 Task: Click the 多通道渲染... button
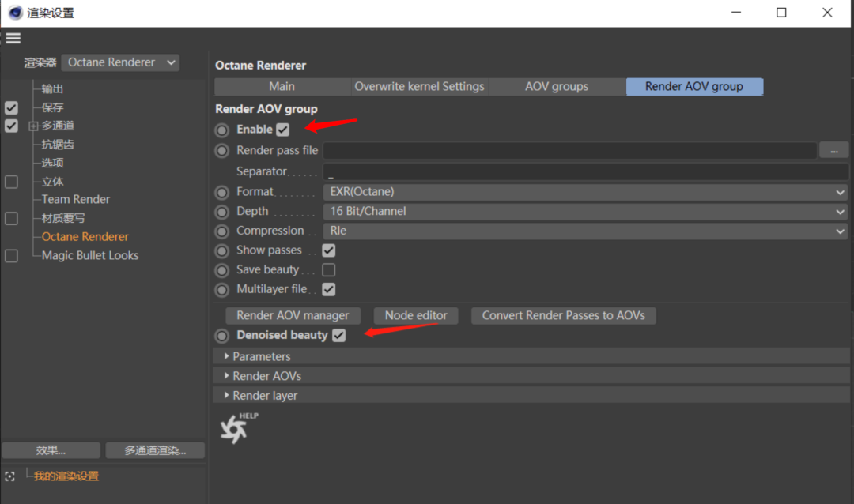[x=155, y=450]
